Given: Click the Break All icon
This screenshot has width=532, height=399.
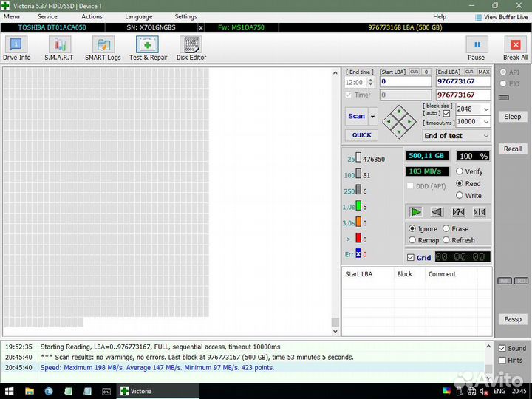Looking at the screenshot, I should [x=515, y=49].
